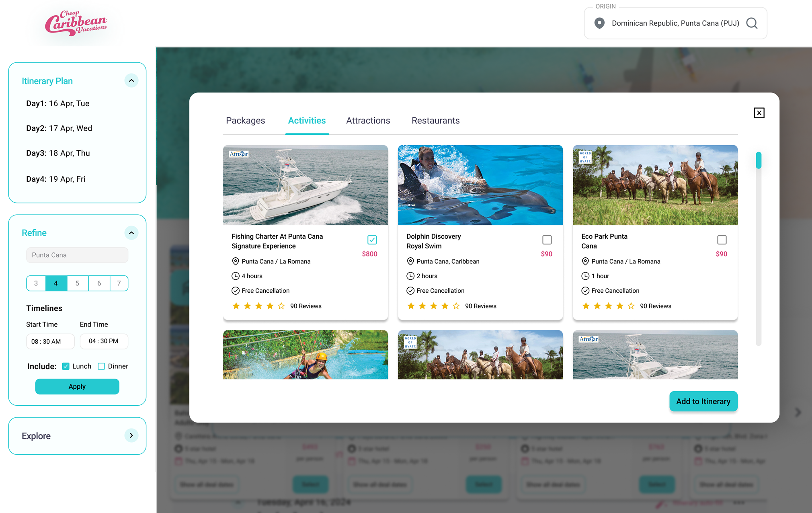Click the Cheap Caribbean Vacations logo
The image size is (812, 513).
click(76, 23)
